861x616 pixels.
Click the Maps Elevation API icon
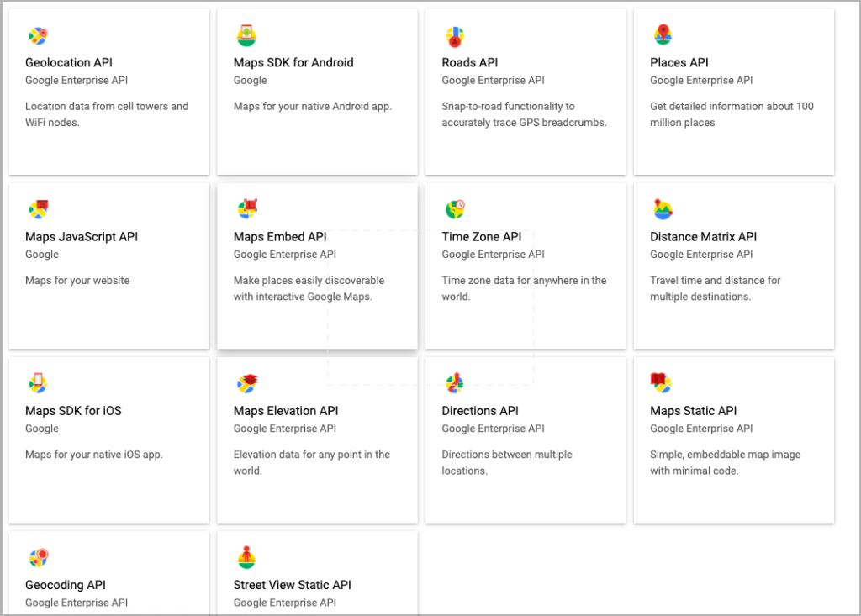coord(247,383)
